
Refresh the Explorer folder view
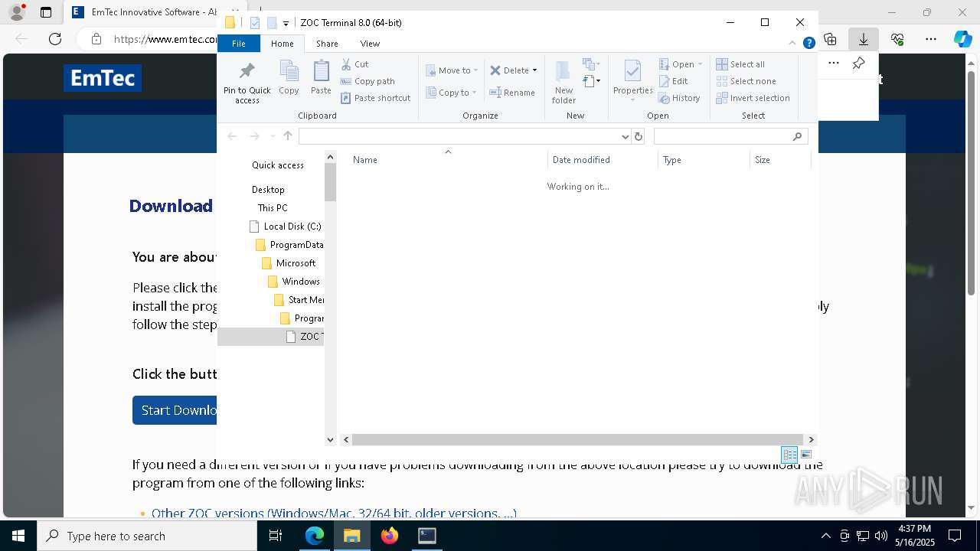(639, 136)
